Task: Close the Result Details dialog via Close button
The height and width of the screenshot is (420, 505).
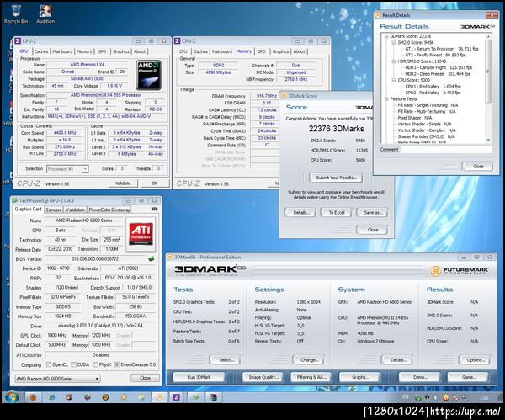Action: coord(477,166)
